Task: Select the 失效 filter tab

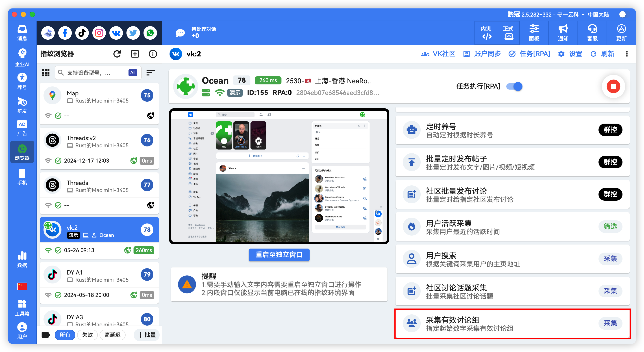Action: (87, 335)
